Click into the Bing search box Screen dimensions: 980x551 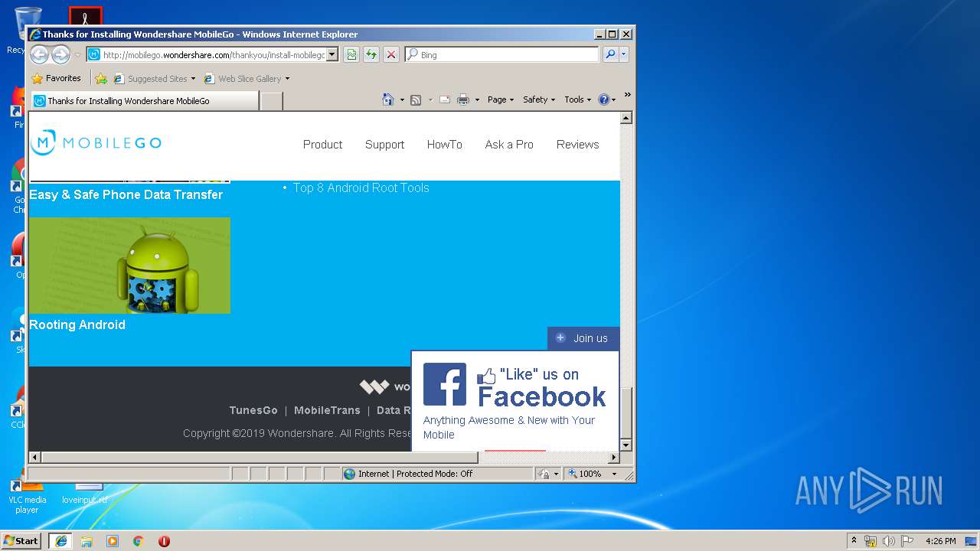pos(502,55)
